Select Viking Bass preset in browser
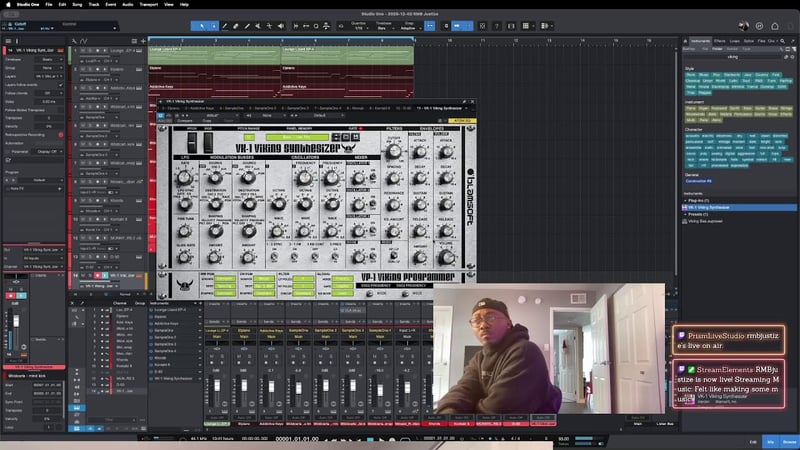Image resolution: width=800 pixels, height=450 pixels. 705,221
